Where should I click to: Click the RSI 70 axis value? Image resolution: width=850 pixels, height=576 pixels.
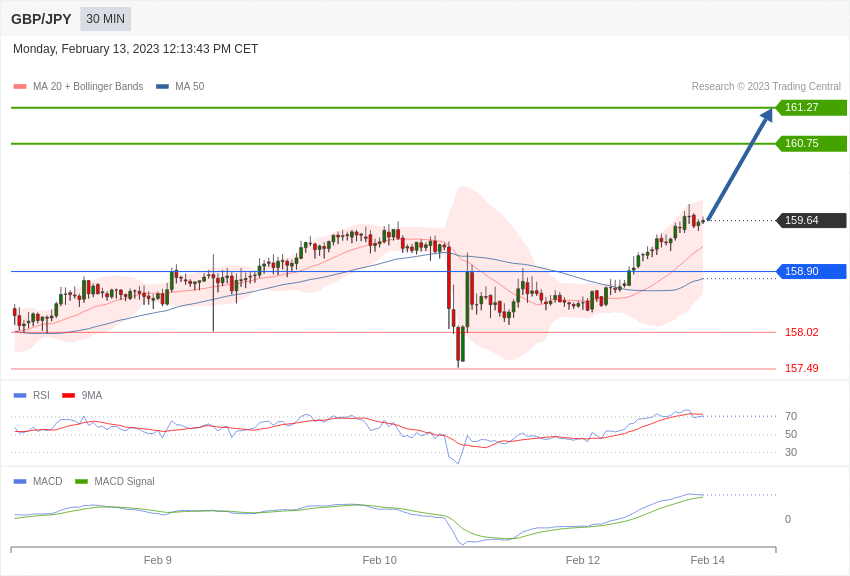pos(791,417)
